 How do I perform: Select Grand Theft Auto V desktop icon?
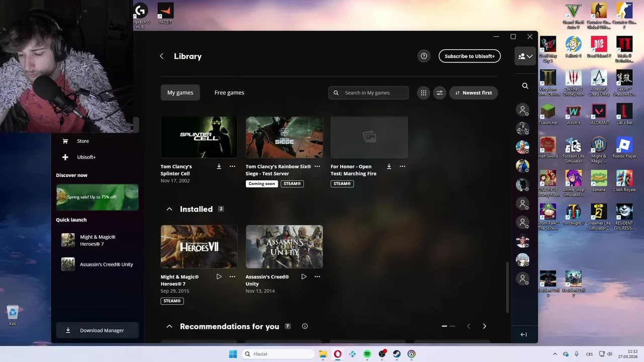[x=573, y=17]
